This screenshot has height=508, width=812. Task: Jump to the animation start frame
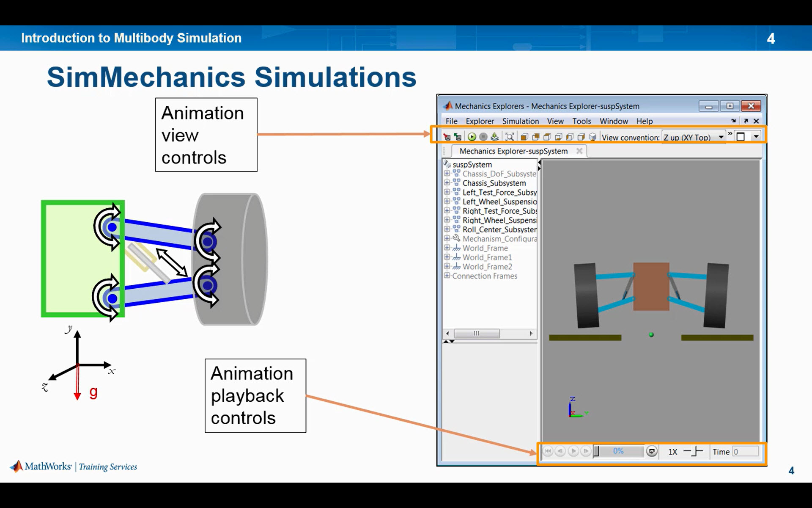click(x=548, y=451)
